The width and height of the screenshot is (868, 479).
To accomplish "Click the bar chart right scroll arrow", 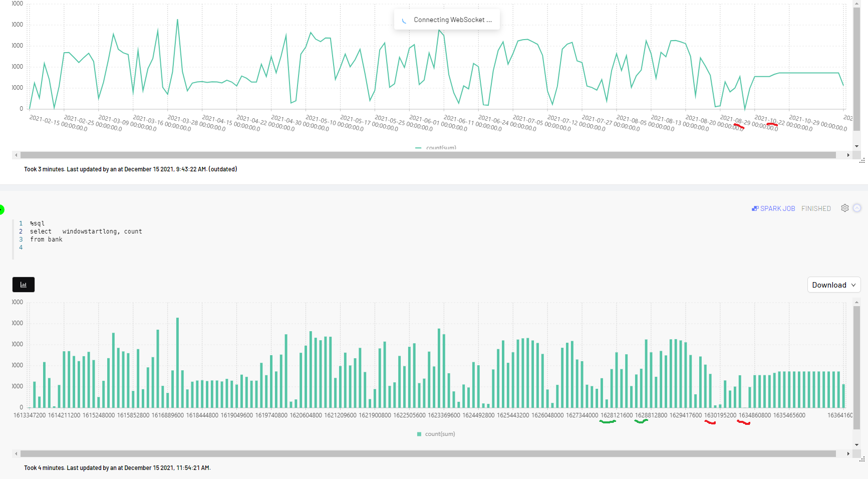I will (848, 453).
